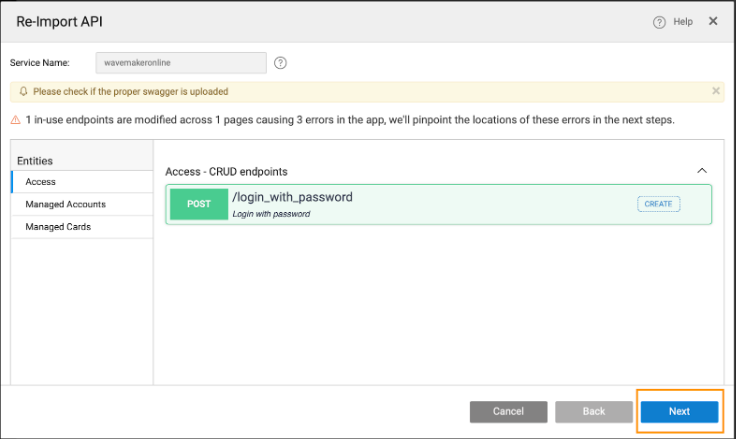The image size is (736, 439).
Task: Select the /login_with_password endpoint path
Action: pyautogui.click(x=292, y=197)
